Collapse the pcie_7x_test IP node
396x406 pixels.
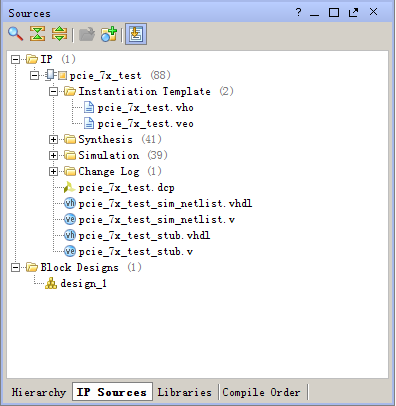(x=34, y=76)
